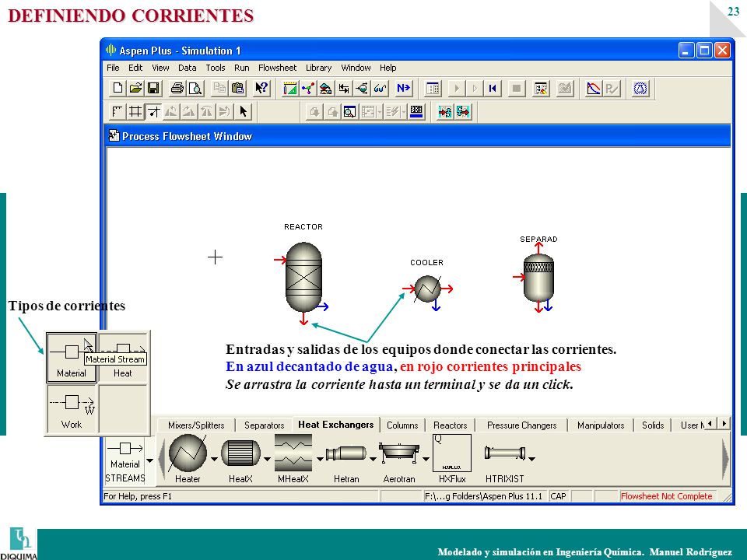Switch to the Pressure Changers tab
Image resolution: width=747 pixels, height=560 pixels.
point(521,425)
